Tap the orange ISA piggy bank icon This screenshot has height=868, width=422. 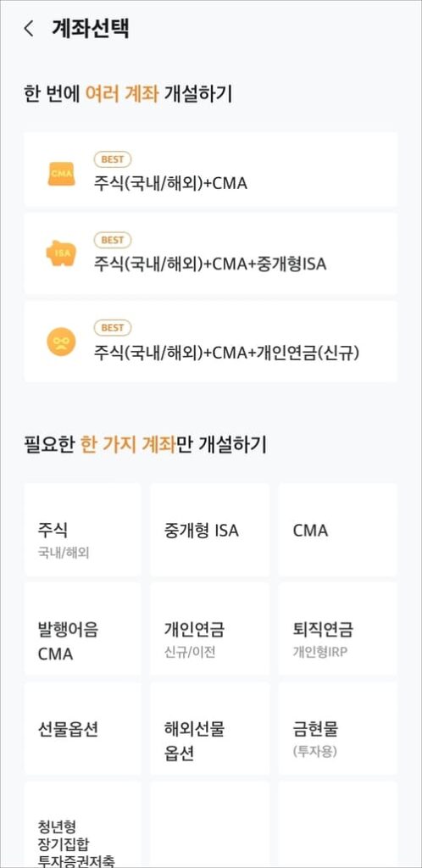61,253
